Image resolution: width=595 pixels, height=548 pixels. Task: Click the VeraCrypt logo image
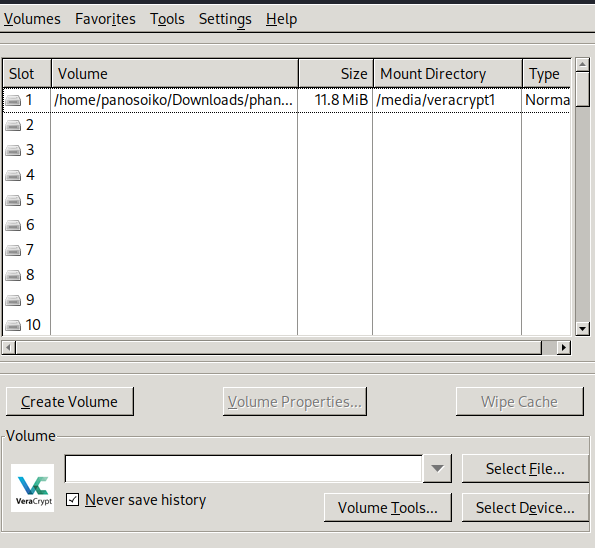pos(33,488)
